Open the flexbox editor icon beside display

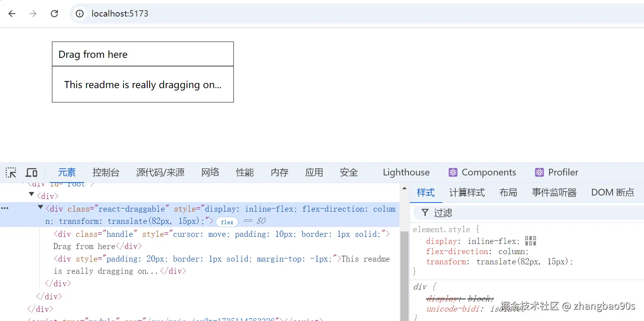pos(531,241)
